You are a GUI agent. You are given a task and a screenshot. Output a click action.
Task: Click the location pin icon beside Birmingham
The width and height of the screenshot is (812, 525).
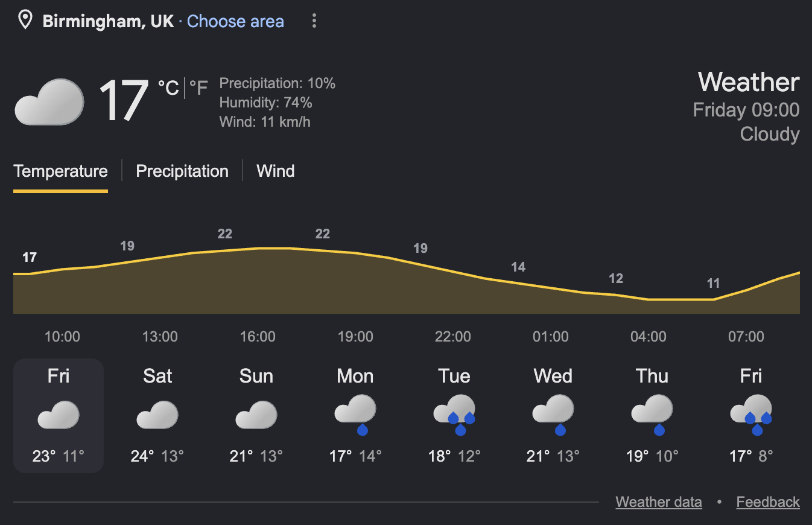point(25,21)
